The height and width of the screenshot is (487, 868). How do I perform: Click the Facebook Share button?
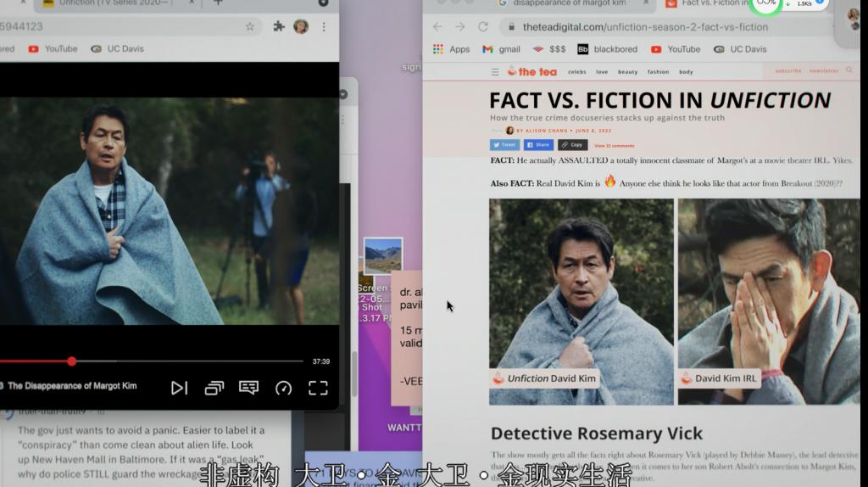coord(538,145)
